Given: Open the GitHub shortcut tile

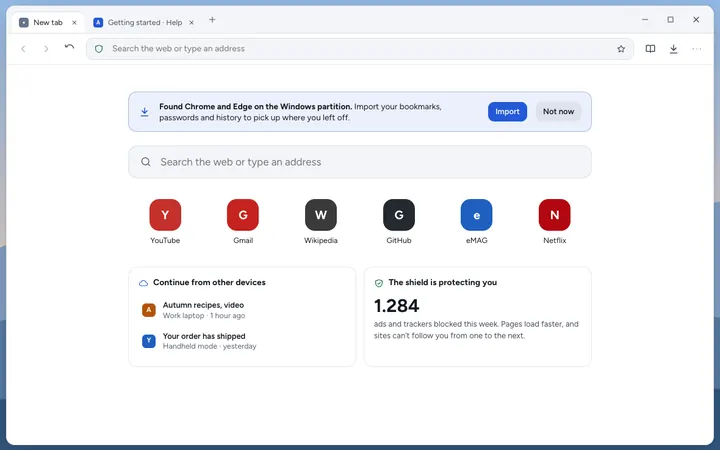Looking at the screenshot, I should tap(399, 221).
